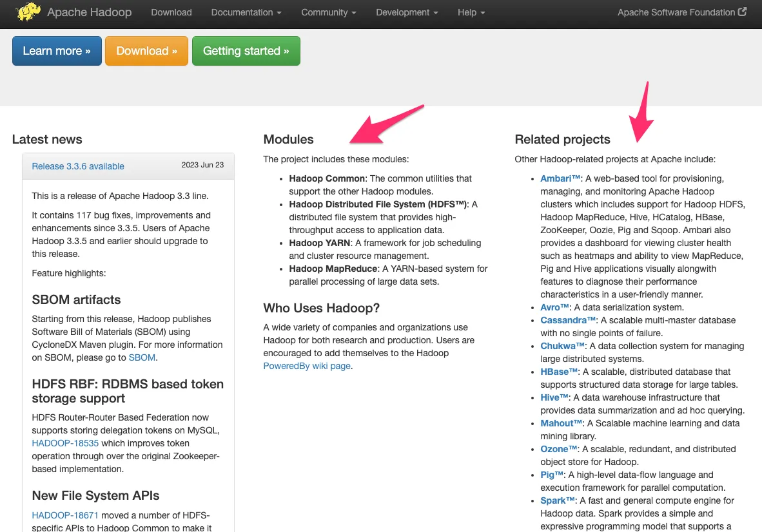Expand the Documentation dropdown menu
The width and height of the screenshot is (762, 532).
[246, 12]
